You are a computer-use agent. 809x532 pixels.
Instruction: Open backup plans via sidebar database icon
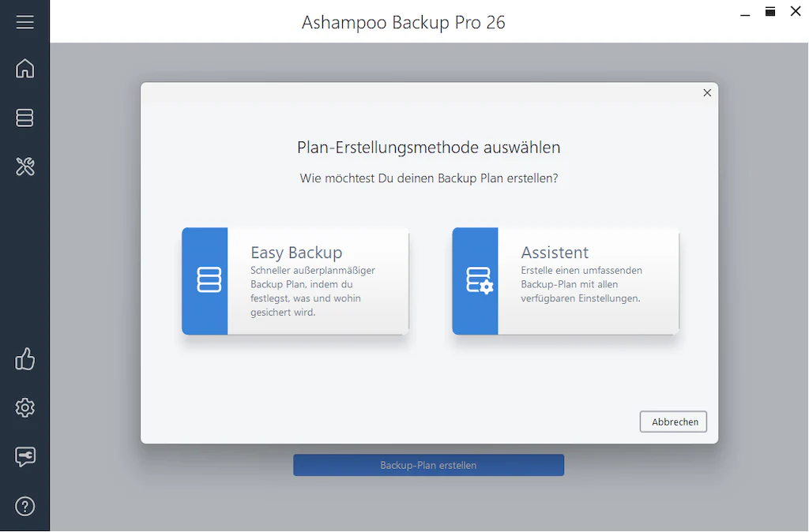pyautogui.click(x=24, y=118)
